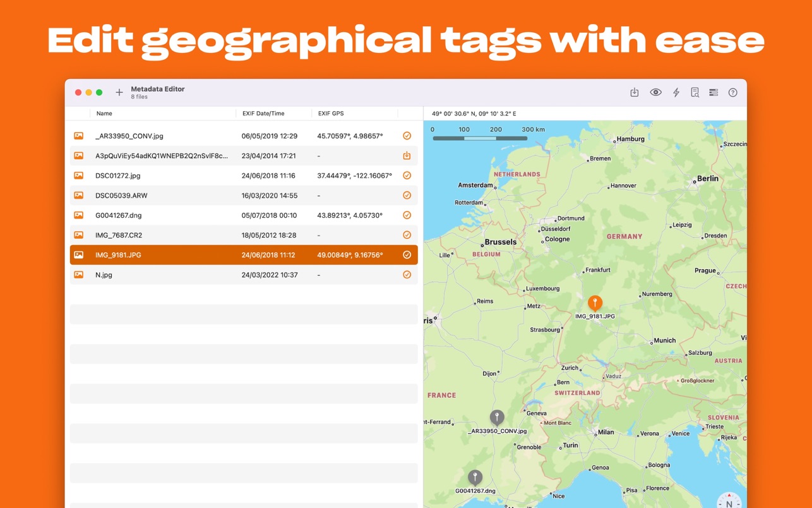Click the map compass in the corner
Screen dimensions: 812x508
tap(729, 500)
